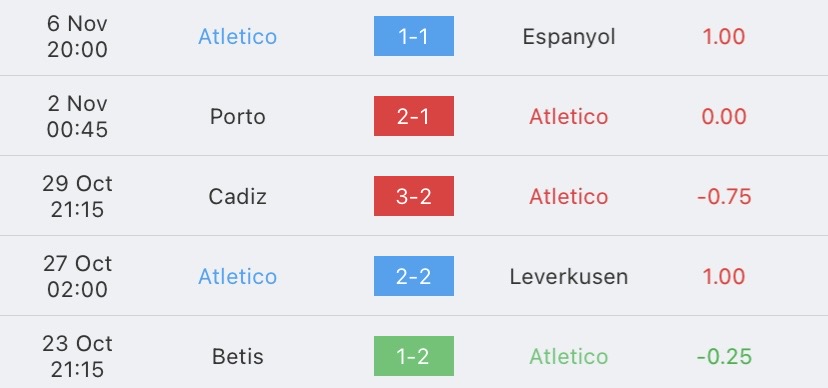
Task: Select the Leverkusen team name
Action: pos(569,277)
